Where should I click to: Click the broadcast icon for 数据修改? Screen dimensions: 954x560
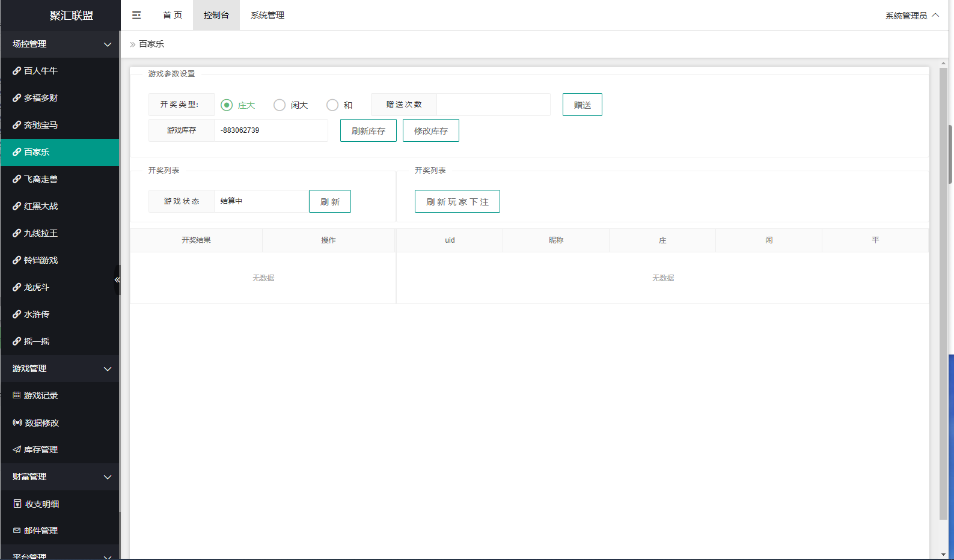(17, 422)
